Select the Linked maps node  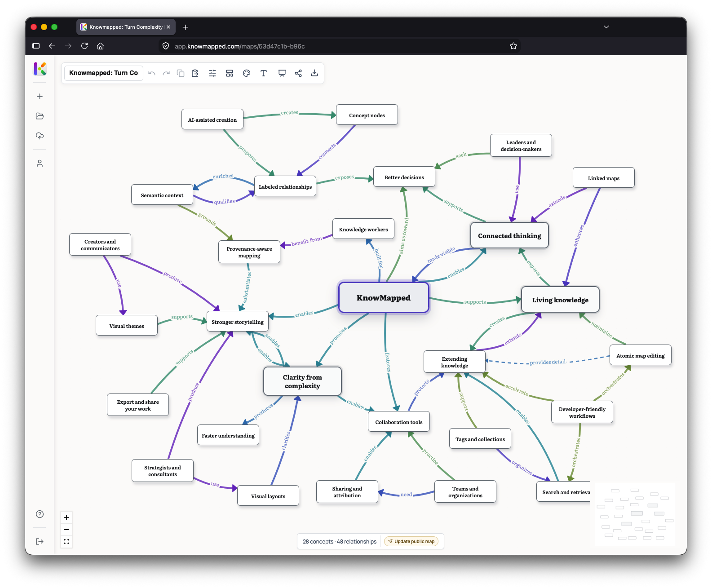click(604, 178)
